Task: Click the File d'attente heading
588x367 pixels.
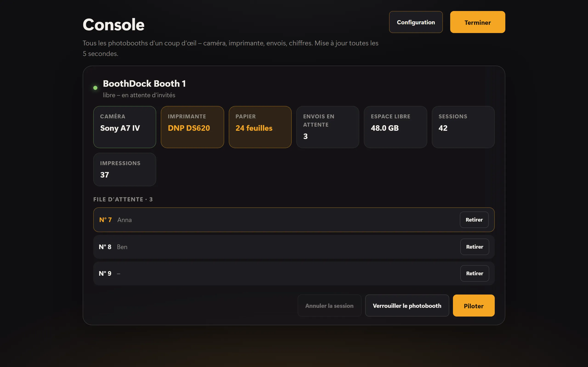Action: point(123,199)
